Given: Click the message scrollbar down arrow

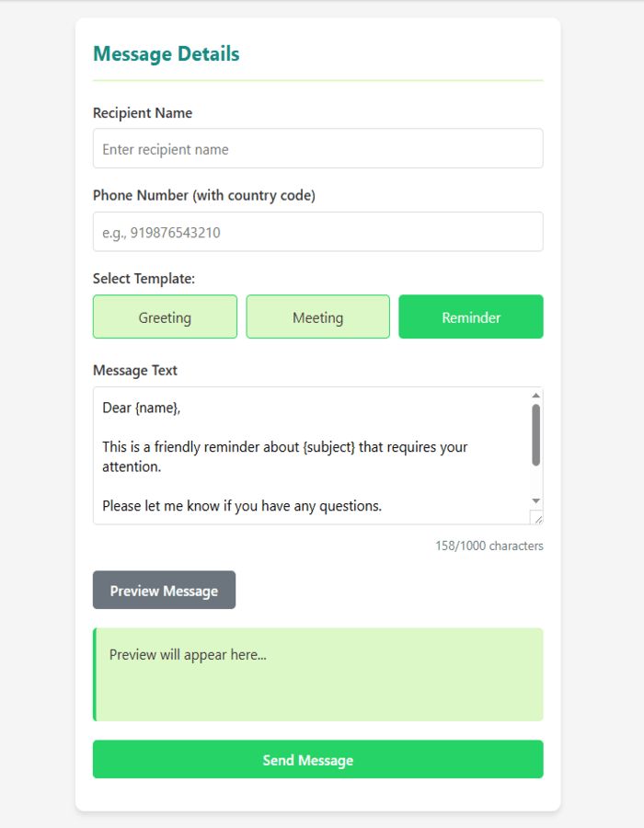Looking at the screenshot, I should pyautogui.click(x=536, y=500).
